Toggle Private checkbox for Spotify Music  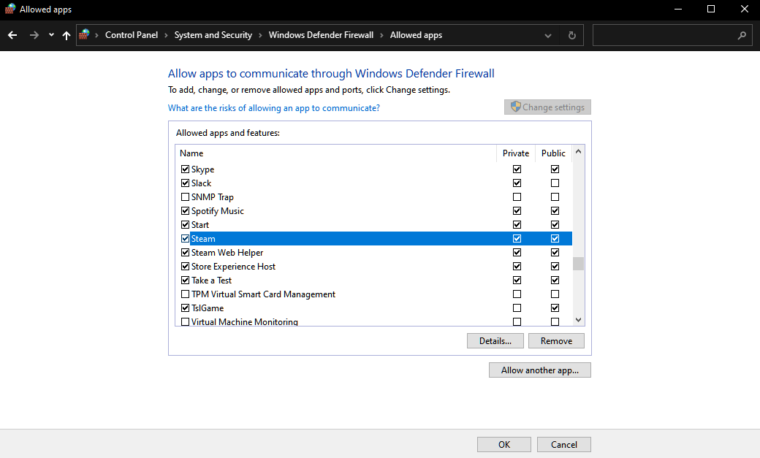(517, 211)
